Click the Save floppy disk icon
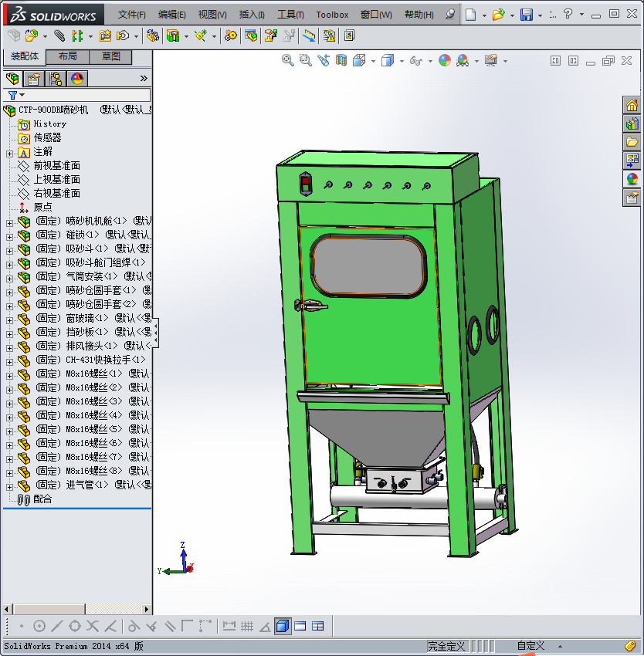 tap(526, 15)
